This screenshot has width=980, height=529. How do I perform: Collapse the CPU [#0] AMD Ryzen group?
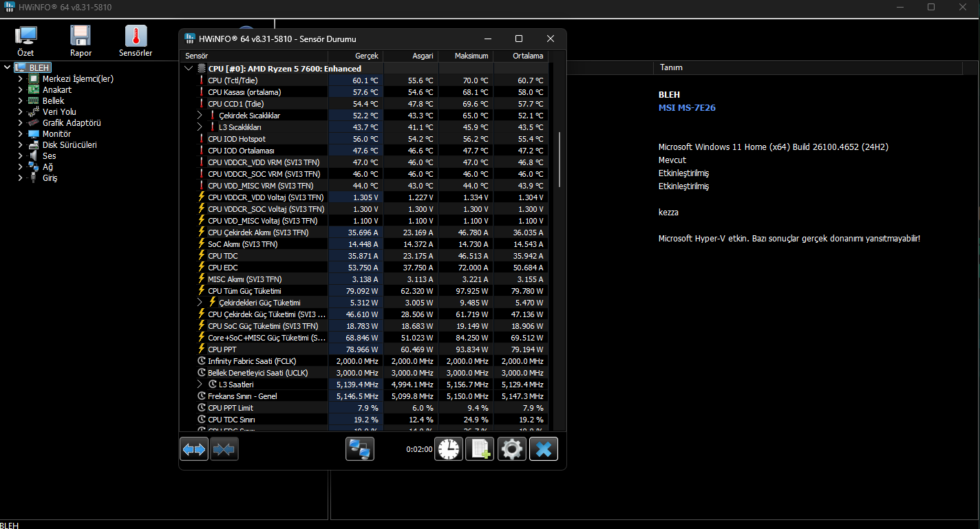(x=189, y=69)
